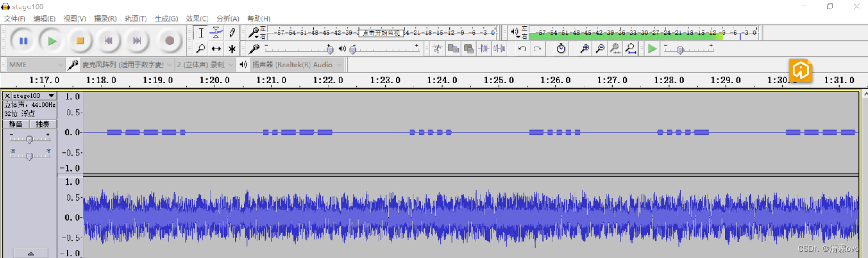Click the Undo arrow icon
The image size is (868, 258).
click(x=522, y=49)
